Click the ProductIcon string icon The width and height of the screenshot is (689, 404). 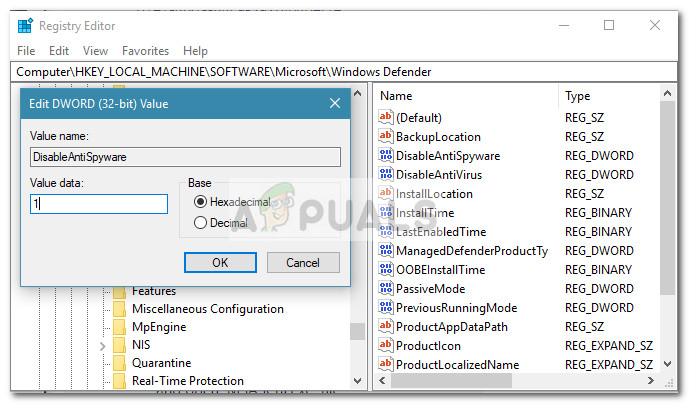pyautogui.click(x=385, y=345)
